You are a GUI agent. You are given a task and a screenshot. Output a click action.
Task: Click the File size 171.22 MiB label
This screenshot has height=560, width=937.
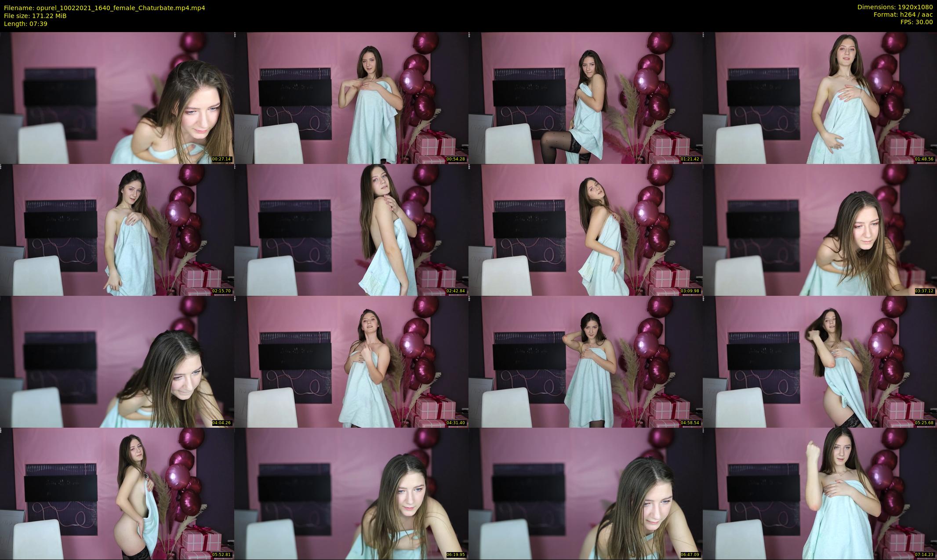click(x=35, y=16)
